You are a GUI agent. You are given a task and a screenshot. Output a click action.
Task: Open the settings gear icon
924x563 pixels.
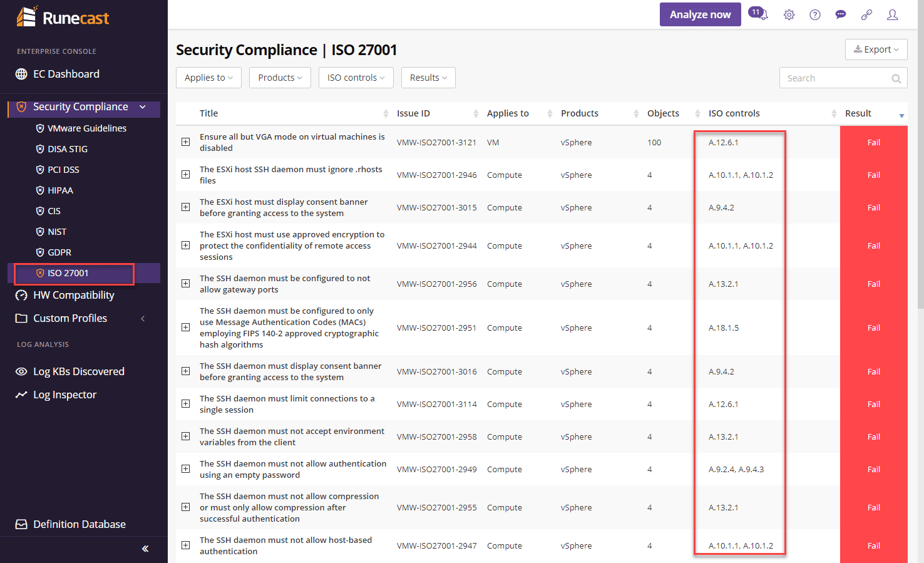click(x=789, y=14)
